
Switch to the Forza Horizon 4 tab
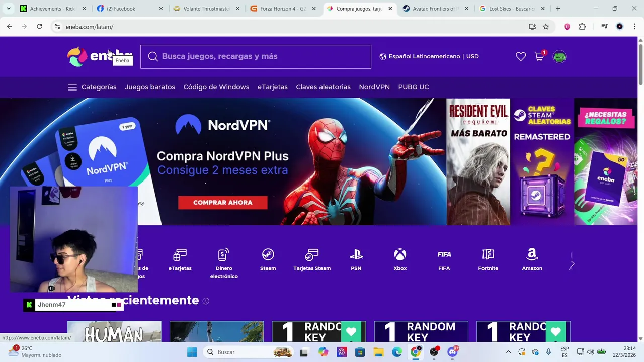[283, 9]
